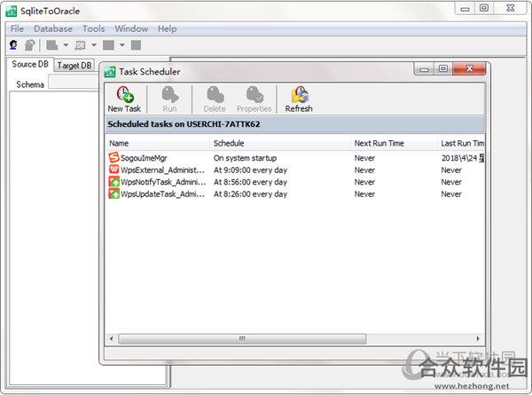Image resolution: width=532 pixels, height=395 pixels.
Task: Open task Properties icon
Action: click(x=254, y=94)
